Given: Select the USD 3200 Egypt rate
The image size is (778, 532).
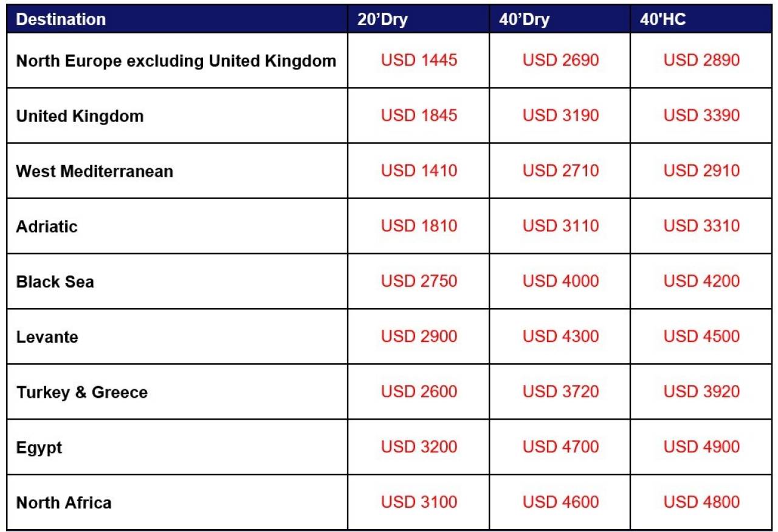Looking at the screenshot, I should coord(419,448).
